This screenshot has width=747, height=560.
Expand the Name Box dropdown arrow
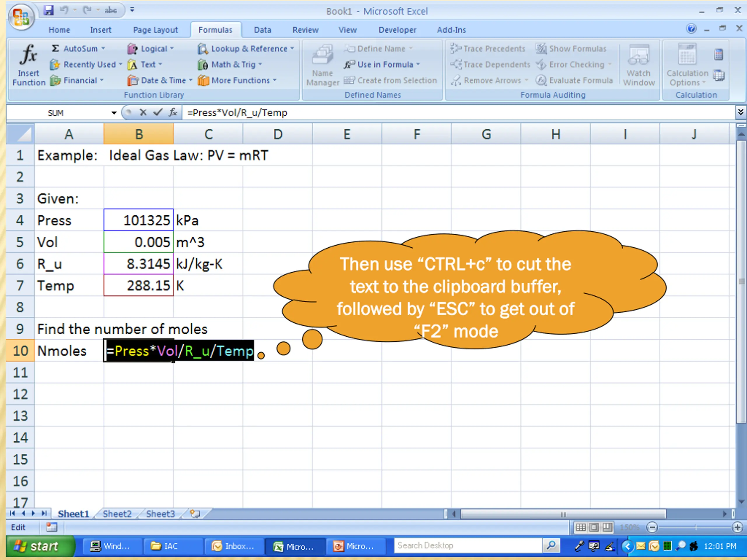(114, 113)
